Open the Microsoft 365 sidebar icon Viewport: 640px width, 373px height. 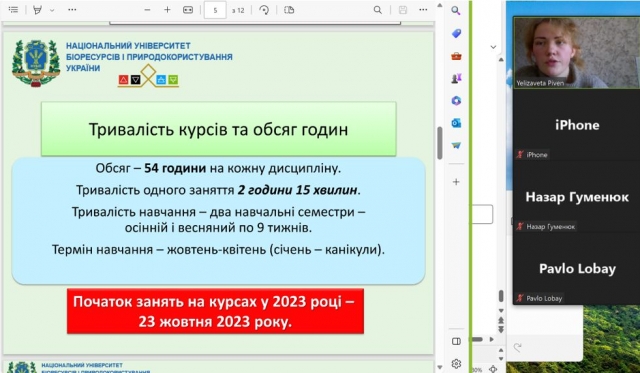point(456,100)
